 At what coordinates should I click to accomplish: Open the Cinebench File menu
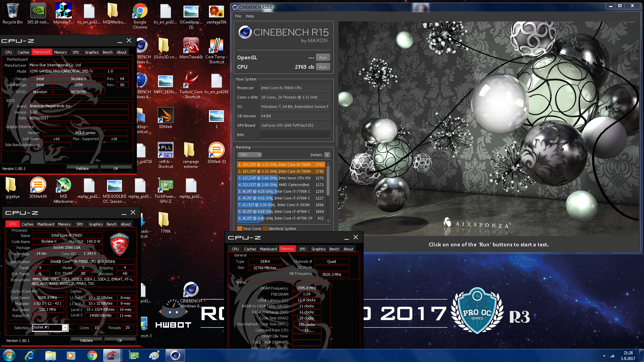click(238, 16)
